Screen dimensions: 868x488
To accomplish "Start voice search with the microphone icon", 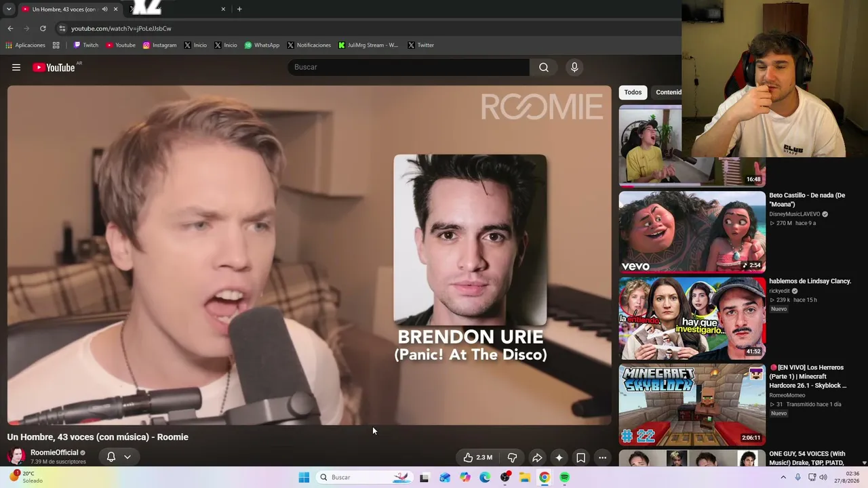I will [x=574, y=67].
